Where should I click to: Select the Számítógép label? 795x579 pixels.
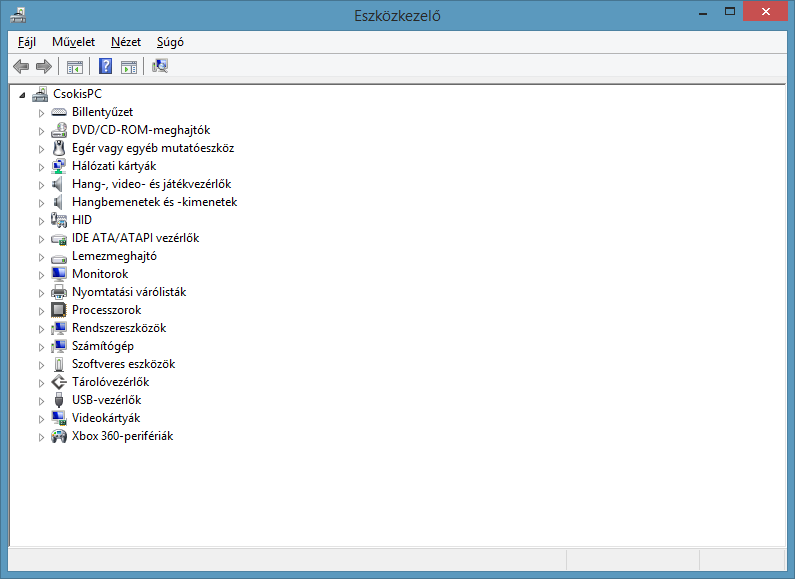click(x=103, y=346)
